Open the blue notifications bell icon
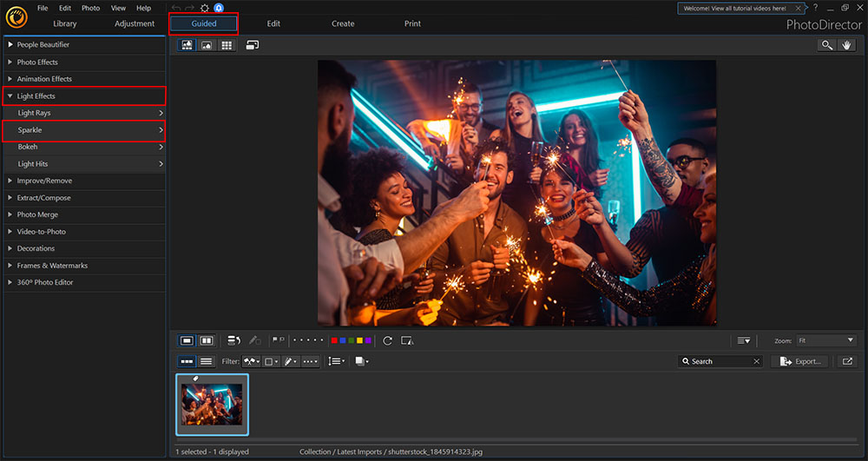Image resolution: width=868 pixels, height=461 pixels. [x=219, y=8]
